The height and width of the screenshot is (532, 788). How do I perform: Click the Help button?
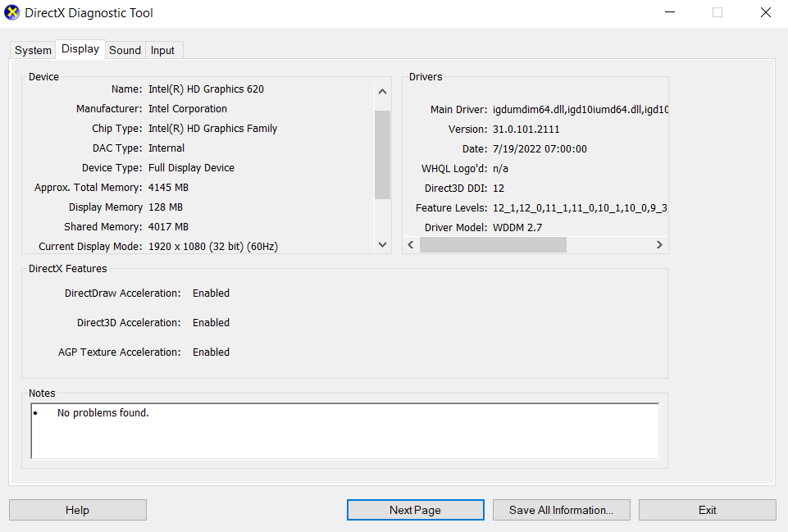(x=78, y=510)
